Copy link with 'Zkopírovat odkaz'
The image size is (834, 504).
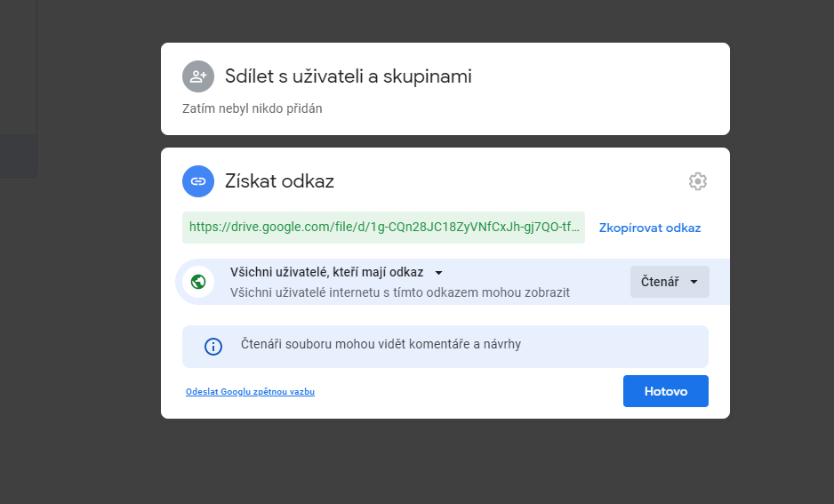(x=650, y=228)
